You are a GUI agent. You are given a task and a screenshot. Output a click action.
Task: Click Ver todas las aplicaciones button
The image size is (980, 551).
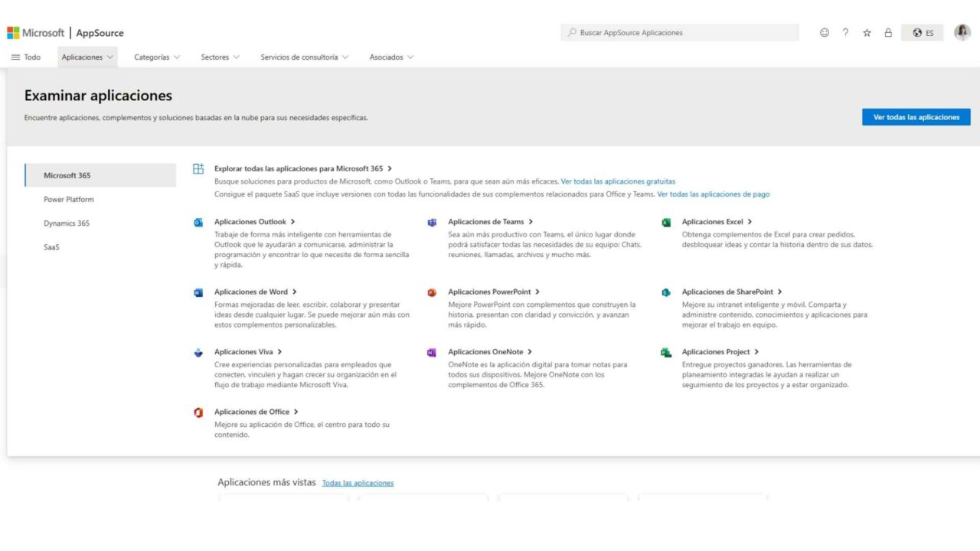(916, 117)
